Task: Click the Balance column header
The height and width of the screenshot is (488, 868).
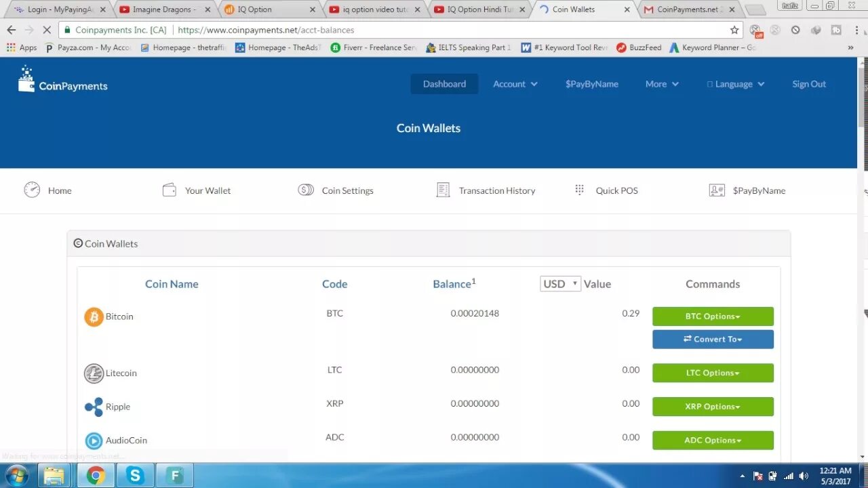Action: (454, 284)
